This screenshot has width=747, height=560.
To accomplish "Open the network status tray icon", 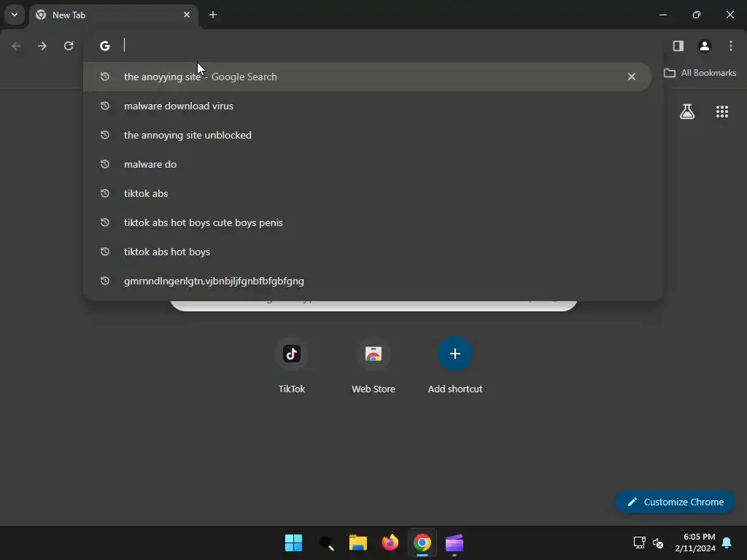I will (x=639, y=542).
